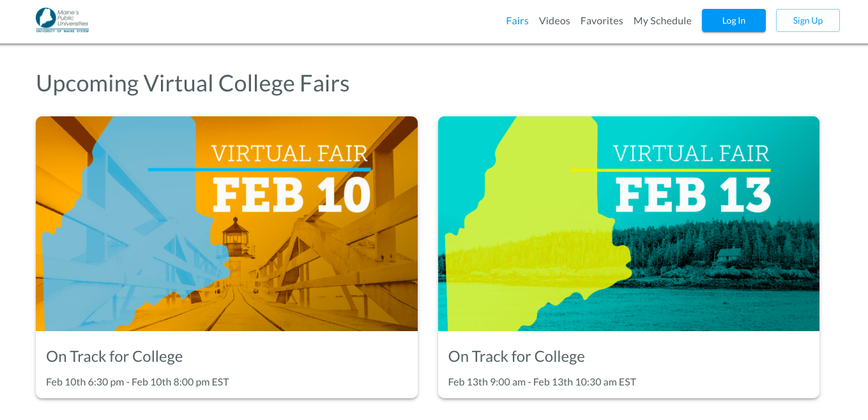868x420 pixels.
Task: Open the Fairs page
Action: pyautogui.click(x=517, y=20)
